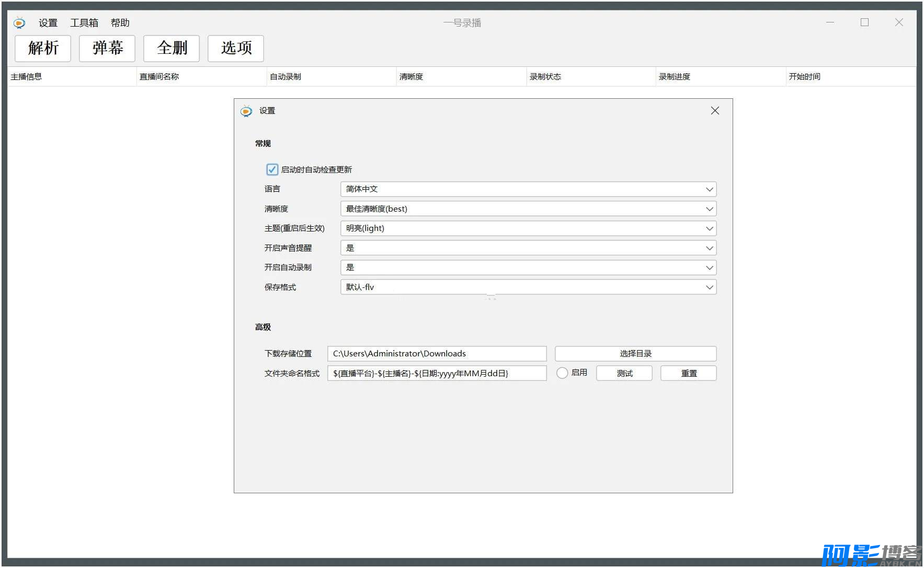Click the 主播信息 column header
This screenshot has height=568, width=924.
point(72,77)
